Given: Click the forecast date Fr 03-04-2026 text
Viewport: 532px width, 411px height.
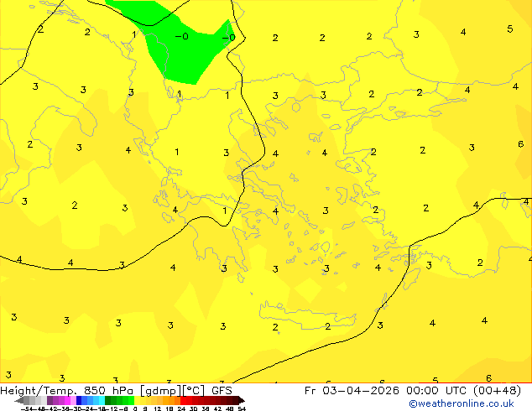Looking at the screenshot, I should click(352, 391).
